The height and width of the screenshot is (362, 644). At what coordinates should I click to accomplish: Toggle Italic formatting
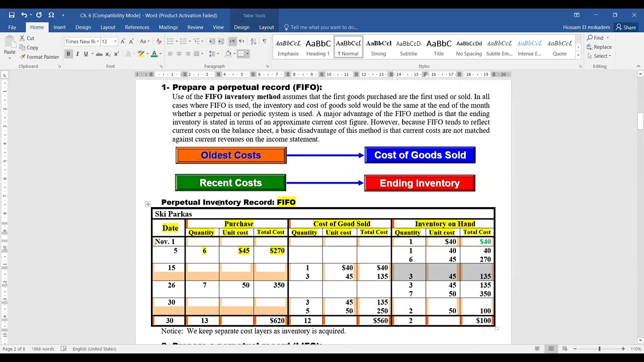pos(77,54)
